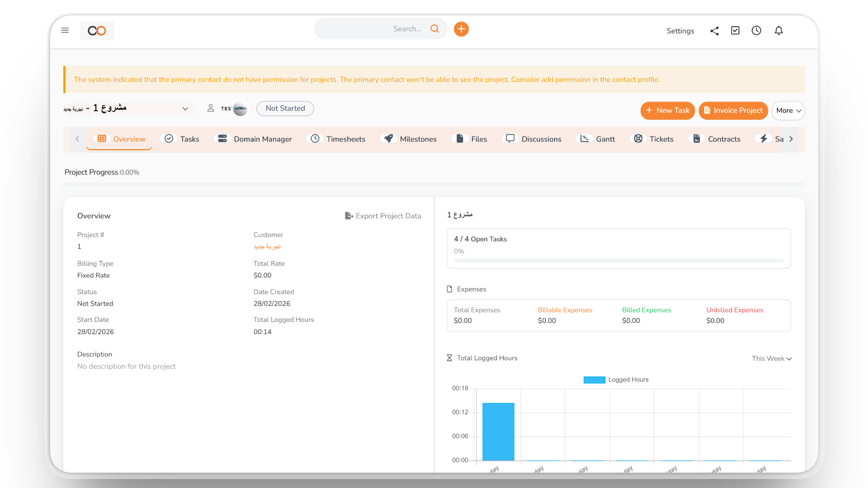This screenshot has height=488, width=868.
Task: Open the Todo checklist icon near Settings
Action: tap(735, 30)
